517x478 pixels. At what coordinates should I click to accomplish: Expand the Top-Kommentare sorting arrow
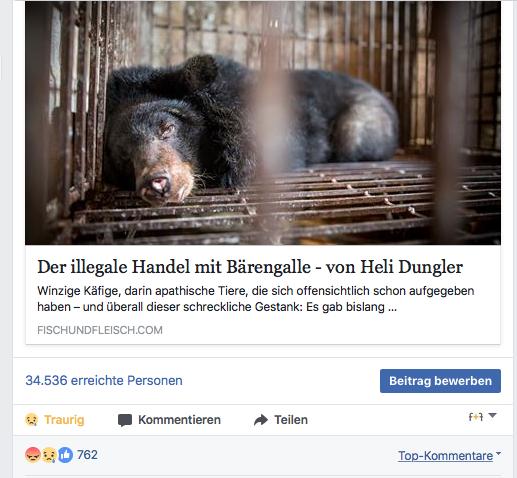click(498, 453)
